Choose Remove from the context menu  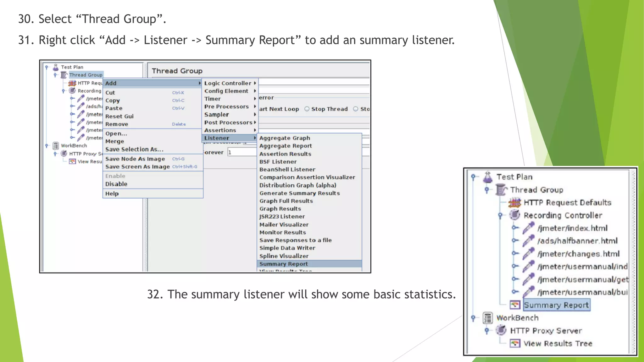coord(153,124)
